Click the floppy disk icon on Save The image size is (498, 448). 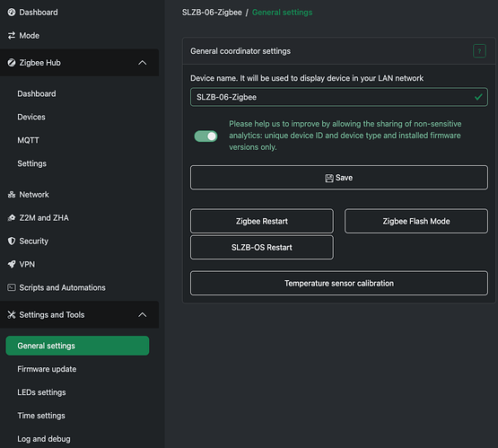coord(329,178)
